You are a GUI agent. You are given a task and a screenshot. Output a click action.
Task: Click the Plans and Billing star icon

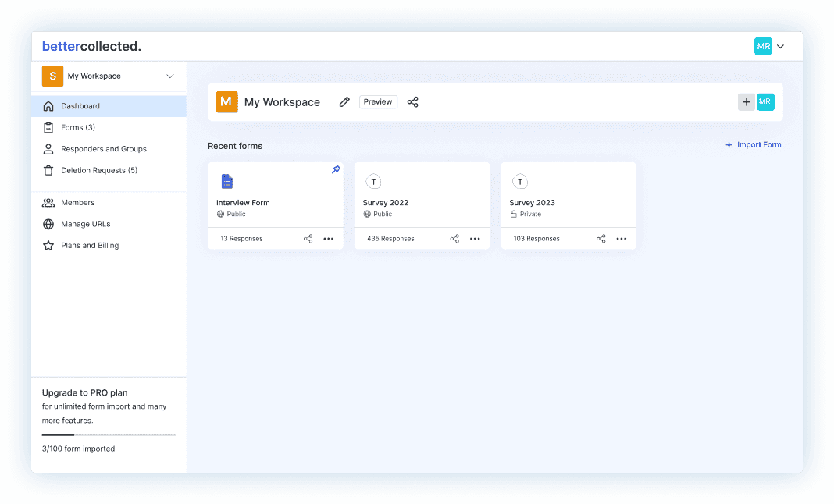click(x=48, y=245)
